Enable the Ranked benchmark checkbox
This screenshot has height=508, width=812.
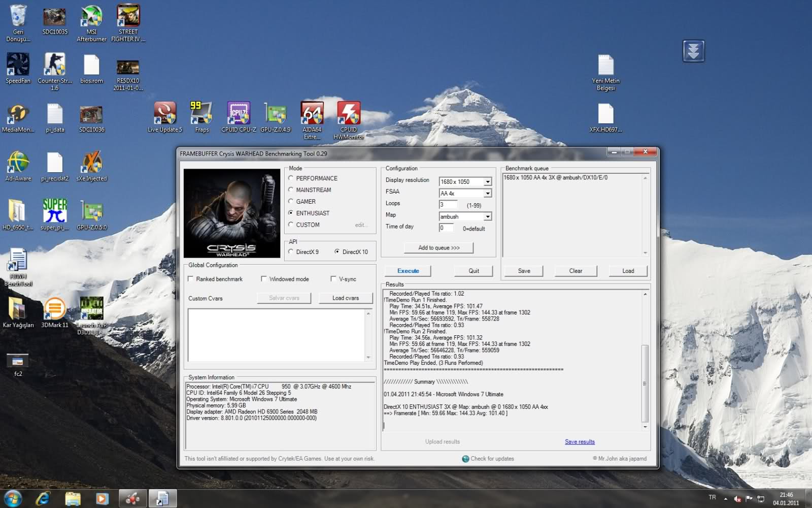click(191, 279)
